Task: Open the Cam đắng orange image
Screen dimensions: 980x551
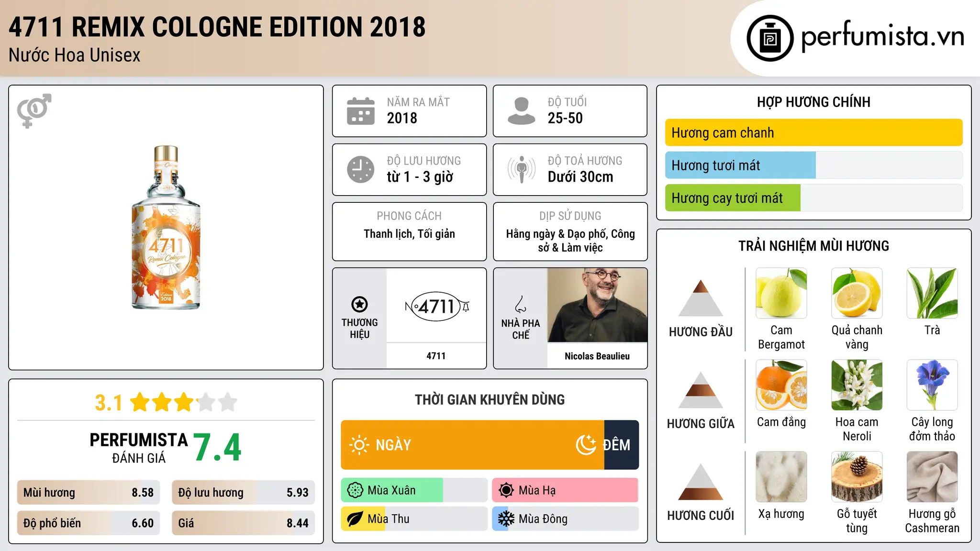Action: pyautogui.click(x=781, y=385)
